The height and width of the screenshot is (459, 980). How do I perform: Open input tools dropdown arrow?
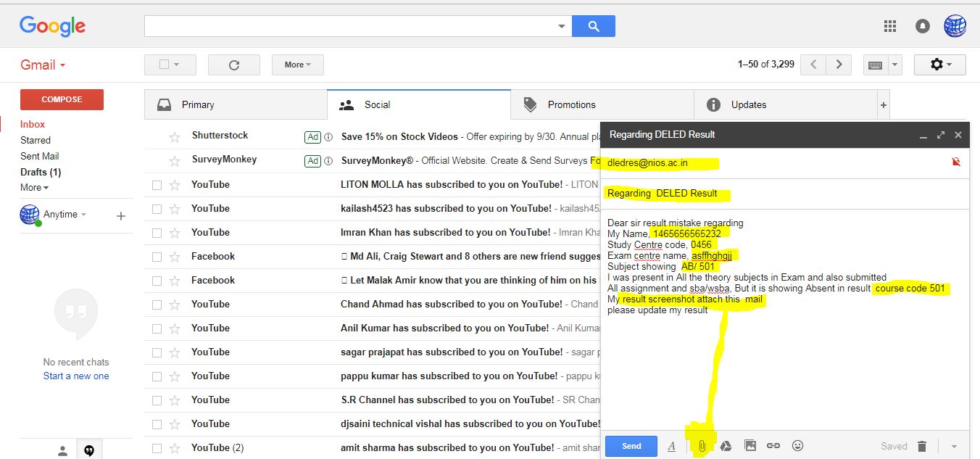tap(894, 65)
